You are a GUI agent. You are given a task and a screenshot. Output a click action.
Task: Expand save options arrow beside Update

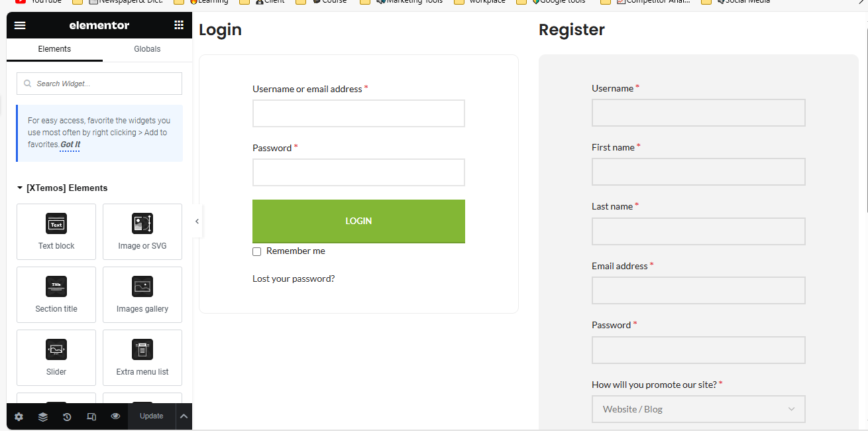[184, 416]
